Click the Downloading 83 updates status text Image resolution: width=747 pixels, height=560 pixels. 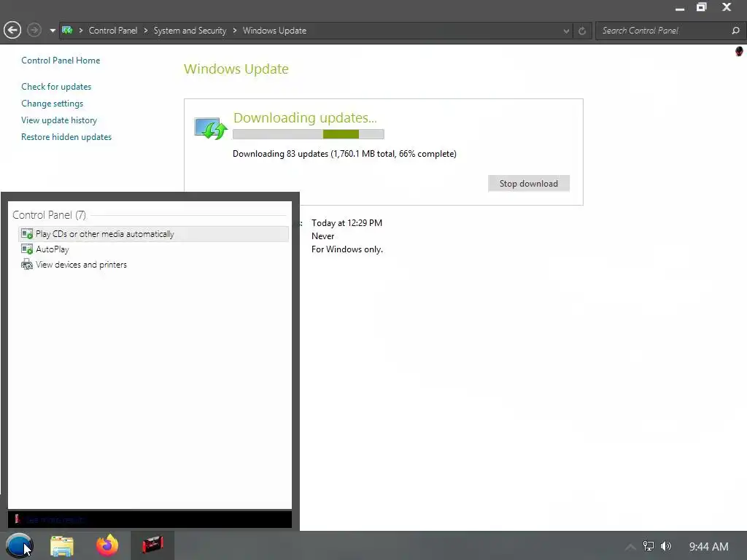coord(344,154)
